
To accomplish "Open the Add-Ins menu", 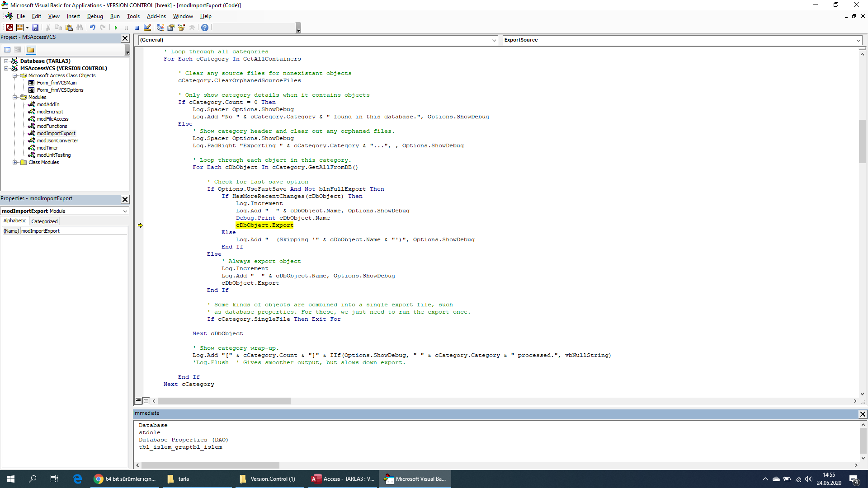I will pyautogui.click(x=156, y=16).
